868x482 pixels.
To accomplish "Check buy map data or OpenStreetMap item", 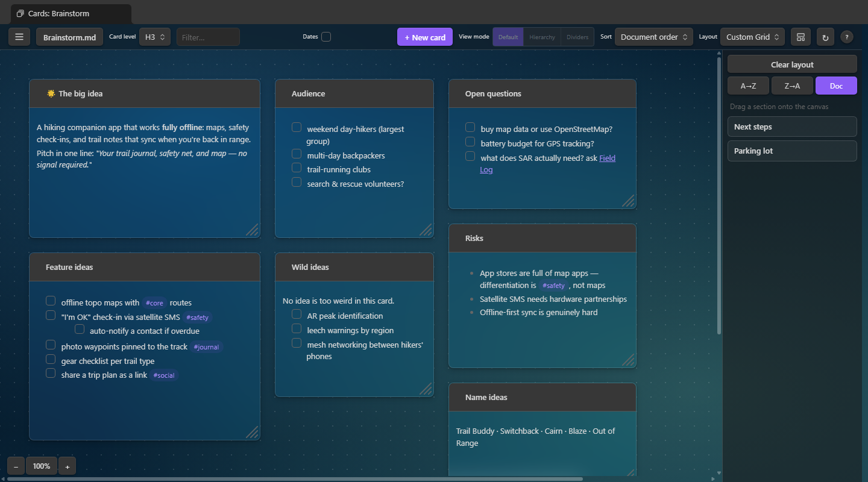I will pyautogui.click(x=470, y=127).
